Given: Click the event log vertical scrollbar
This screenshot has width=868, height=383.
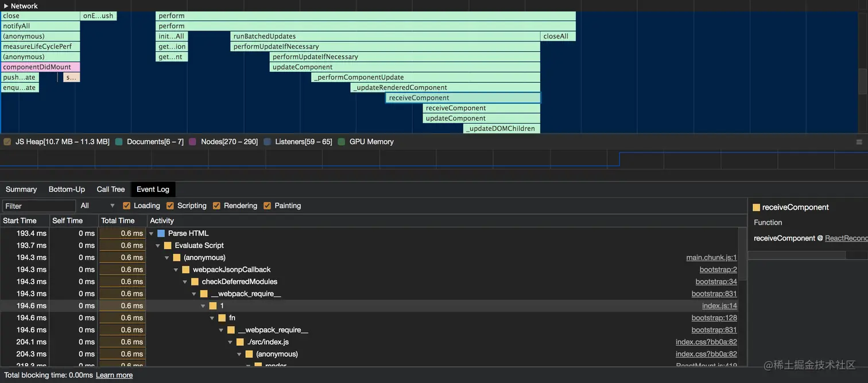Looking at the screenshot, I should coord(743,253).
